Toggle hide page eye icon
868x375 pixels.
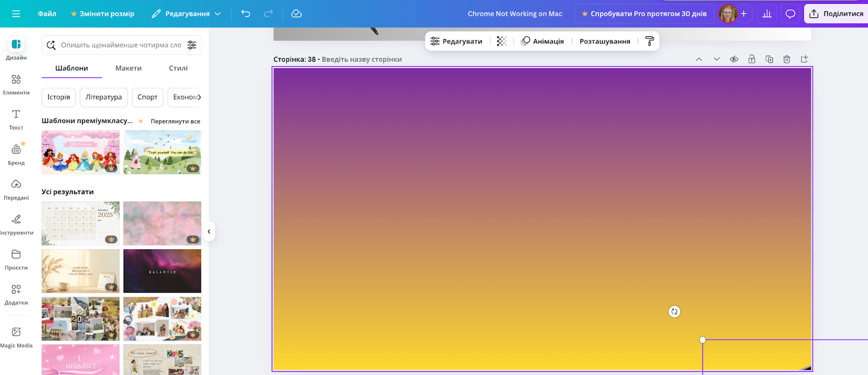[734, 59]
